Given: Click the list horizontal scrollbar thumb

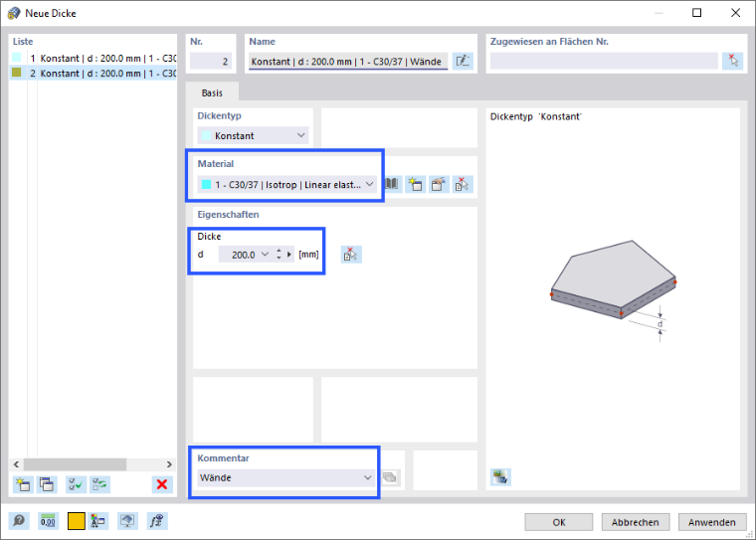Looking at the screenshot, I should pyautogui.click(x=75, y=463).
